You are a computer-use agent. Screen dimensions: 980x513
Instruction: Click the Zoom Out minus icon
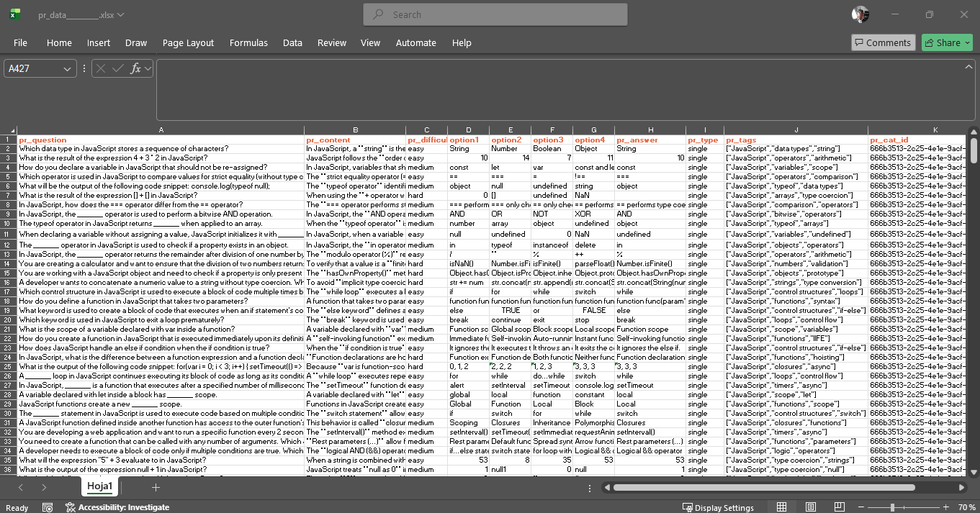859,507
